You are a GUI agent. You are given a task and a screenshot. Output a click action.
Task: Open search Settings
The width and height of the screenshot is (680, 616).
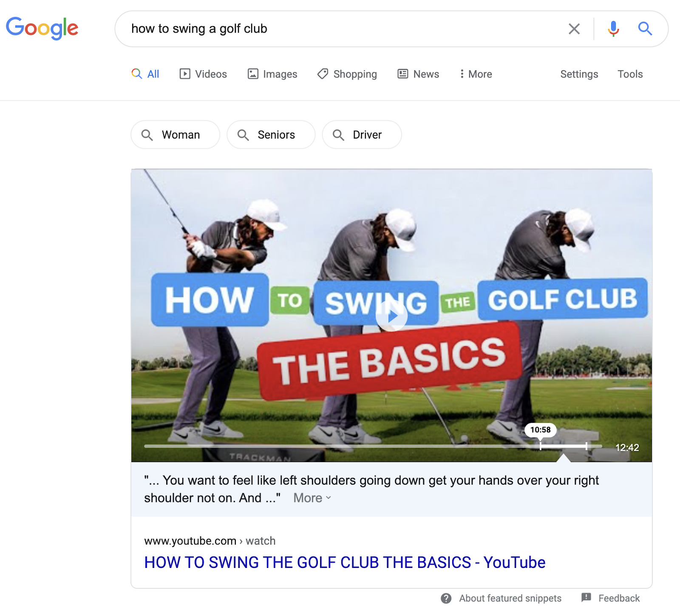click(579, 74)
